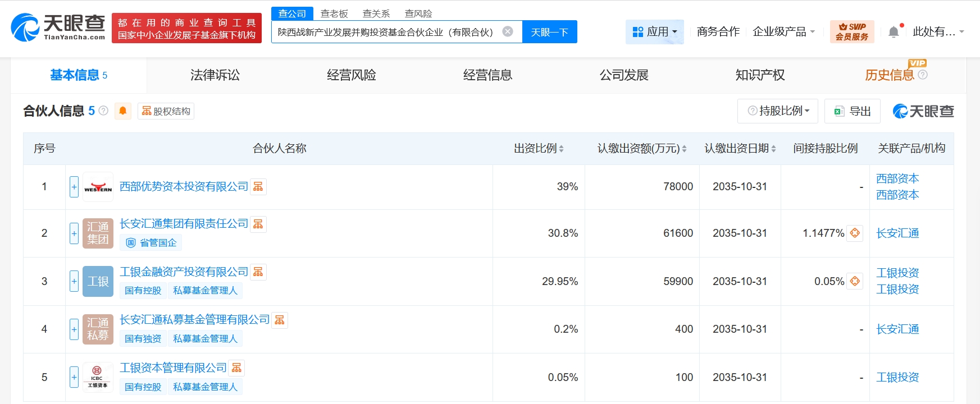Viewport: 980px width, 404px height.
Task: Clear the search box with the X icon
Action: pos(508,31)
